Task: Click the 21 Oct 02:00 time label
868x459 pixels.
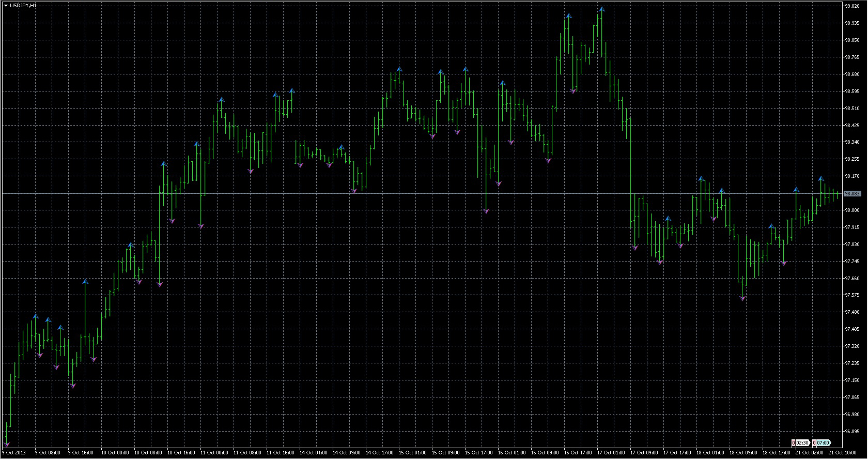Action: 809,453
